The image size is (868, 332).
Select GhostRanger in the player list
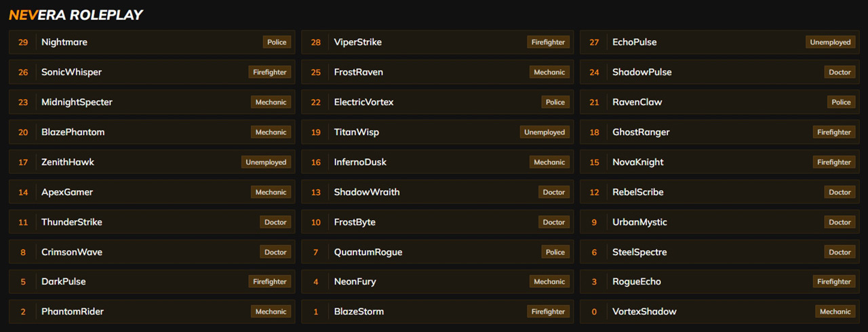coord(641,132)
